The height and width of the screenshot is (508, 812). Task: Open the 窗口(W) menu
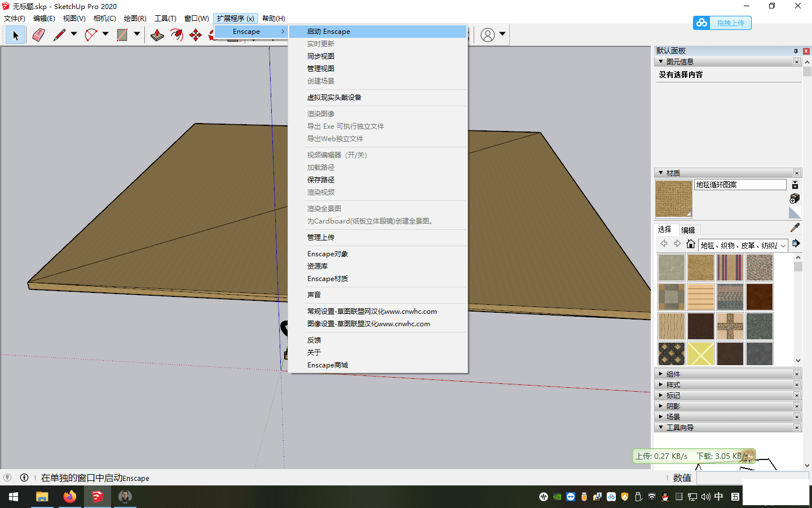tap(196, 18)
